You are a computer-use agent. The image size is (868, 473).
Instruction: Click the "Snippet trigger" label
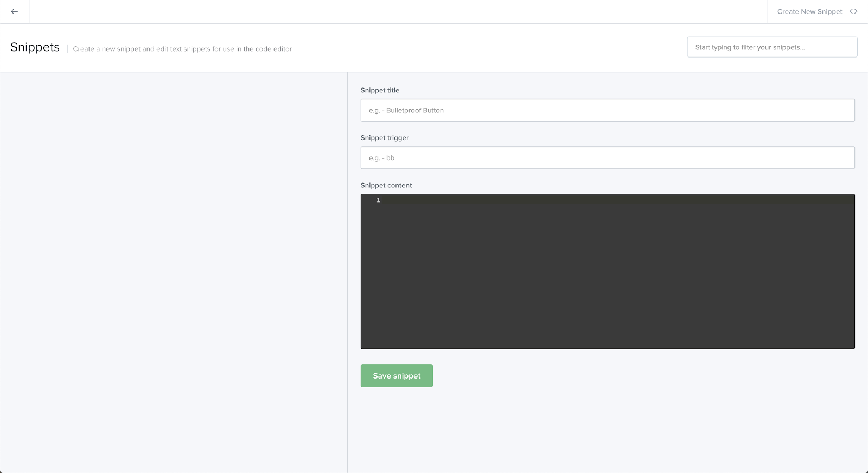(385, 138)
